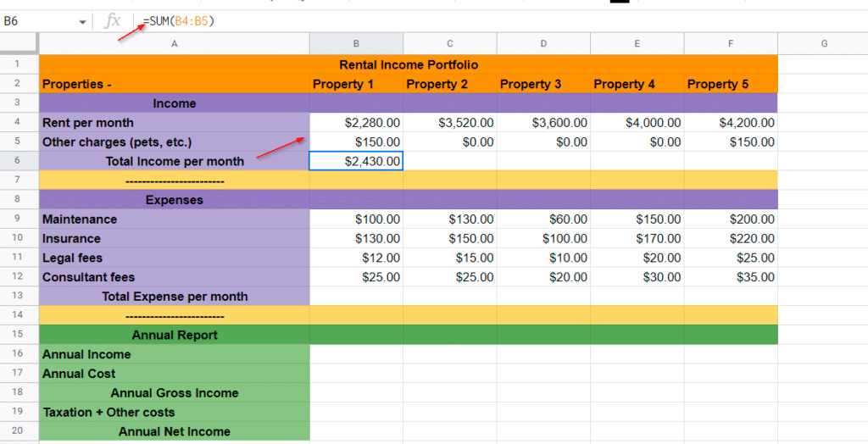Select column G header
Viewport: 868px width, 444px height.
pyautogui.click(x=823, y=43)
